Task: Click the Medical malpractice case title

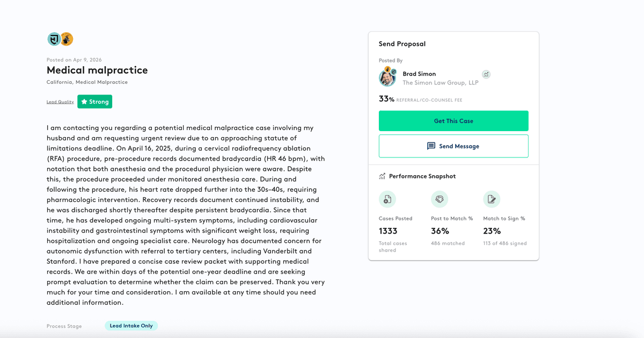Action: click(97, 70)
